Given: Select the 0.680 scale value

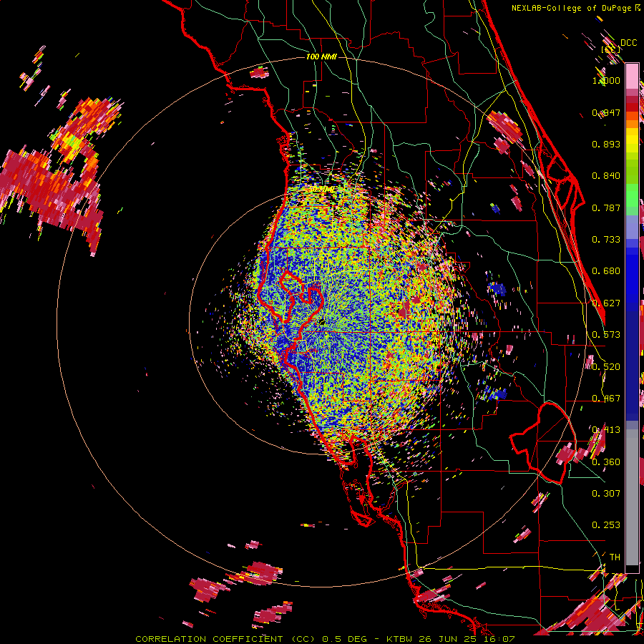Looking at the screenshot, I should pyautogui.click(x=606, y=271).
